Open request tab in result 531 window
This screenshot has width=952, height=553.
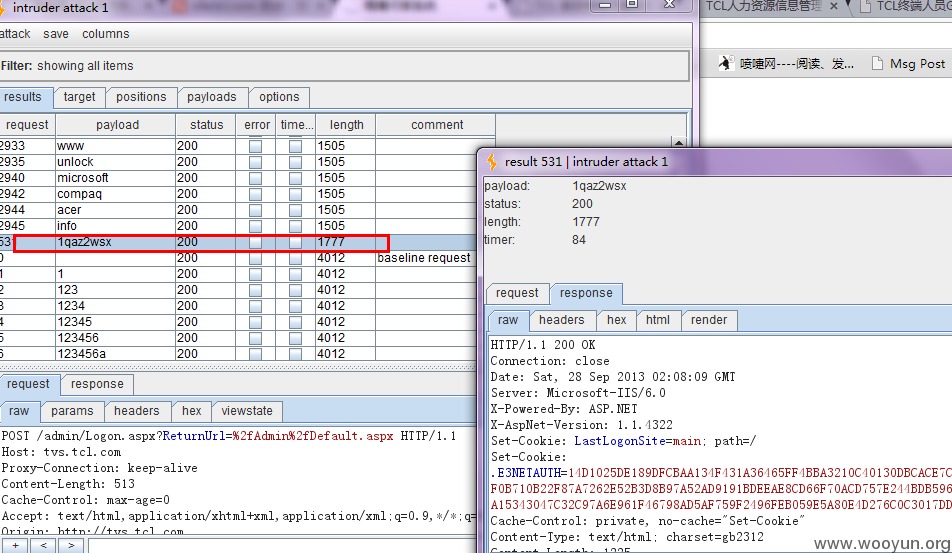coord(517,293)
